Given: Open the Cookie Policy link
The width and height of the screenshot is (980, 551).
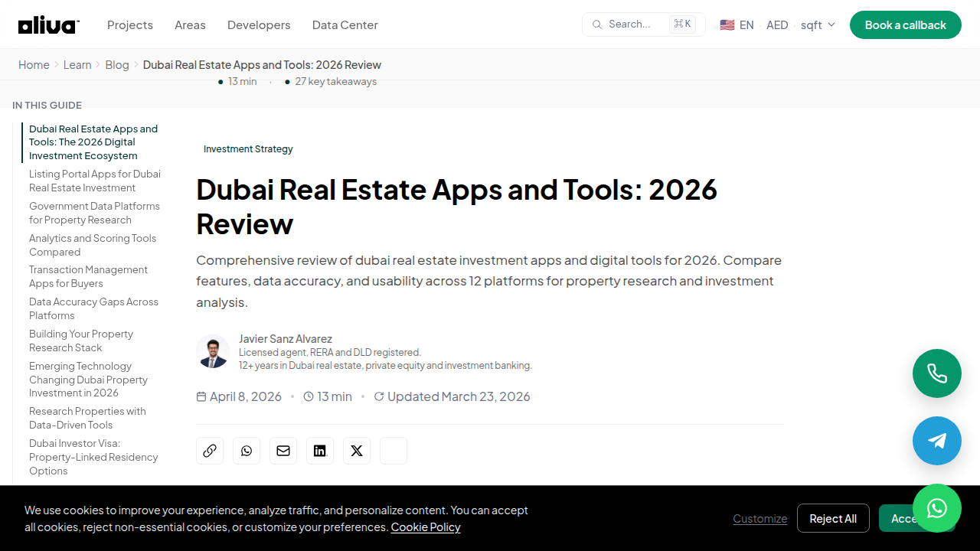Looking at the screenshot, I should point(426,527).
